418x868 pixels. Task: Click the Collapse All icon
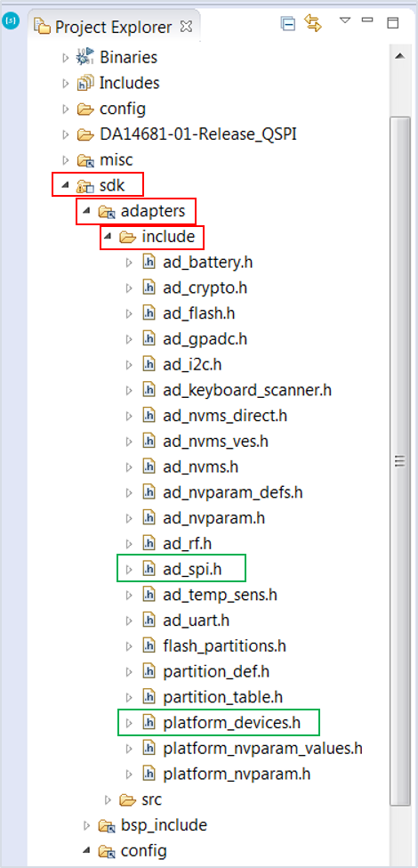(x=288, y=23)
